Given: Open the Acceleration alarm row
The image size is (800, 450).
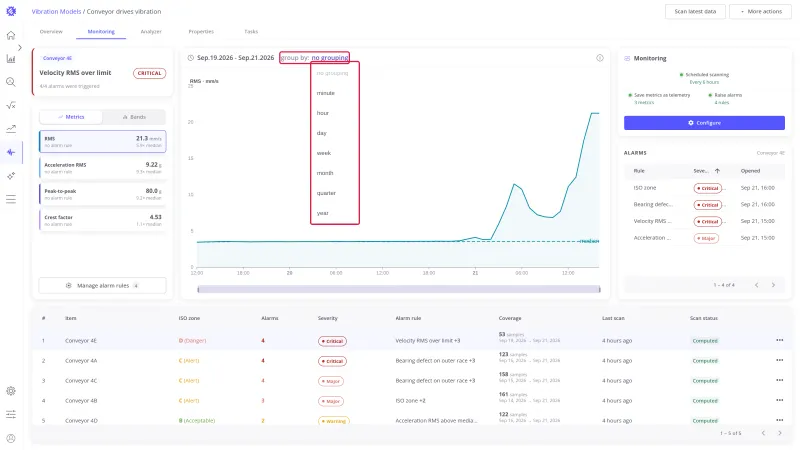Looking at the screenshot, I should coord(704,238).
